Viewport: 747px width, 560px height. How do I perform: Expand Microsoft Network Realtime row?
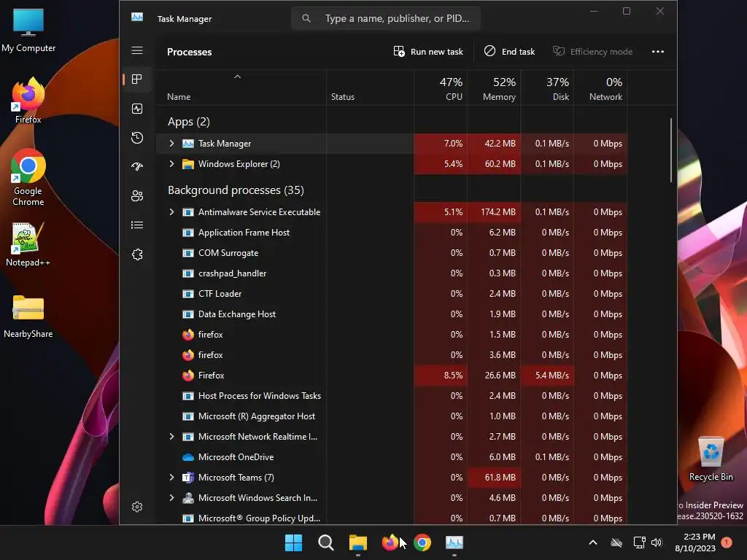[x=172, y=437]
